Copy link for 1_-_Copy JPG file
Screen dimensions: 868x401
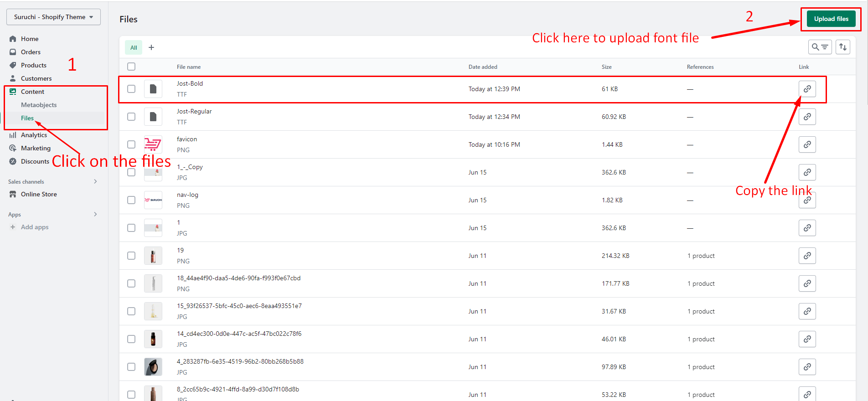coord(807,172)
